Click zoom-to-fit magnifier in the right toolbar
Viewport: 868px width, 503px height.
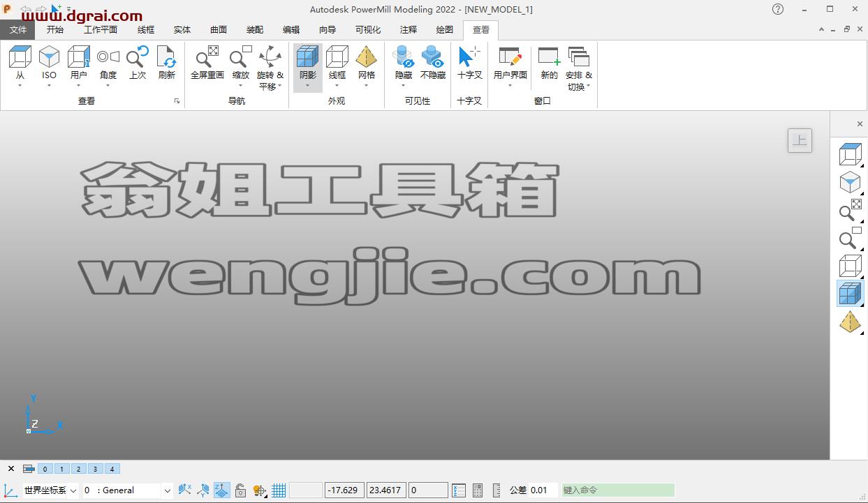[x=850, y=211]
